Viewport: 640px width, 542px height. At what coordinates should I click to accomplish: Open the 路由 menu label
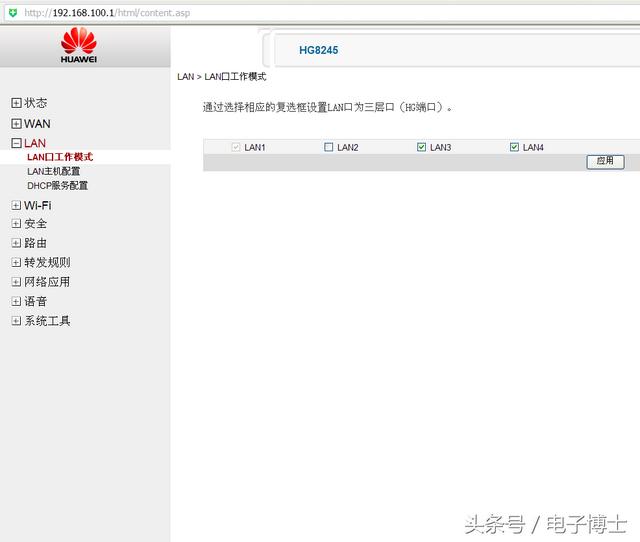(36, 243)
